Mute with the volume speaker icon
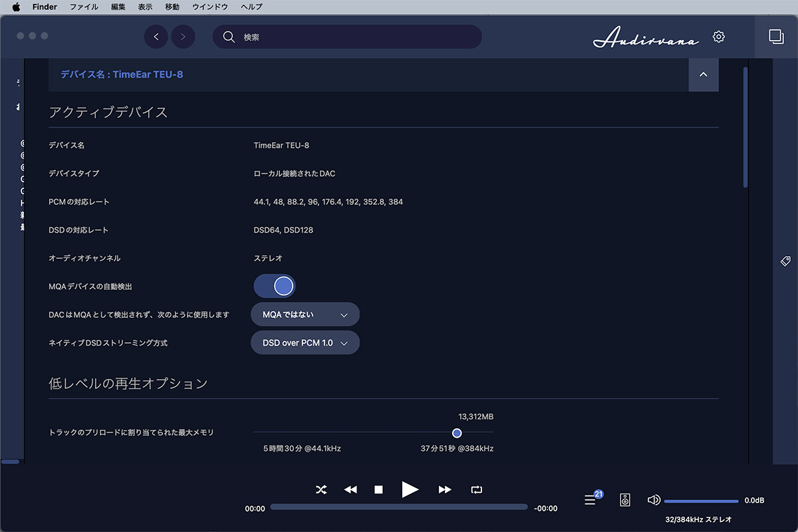Image resolution: width=798 pixels, height=532 pixels. point(654,500)
